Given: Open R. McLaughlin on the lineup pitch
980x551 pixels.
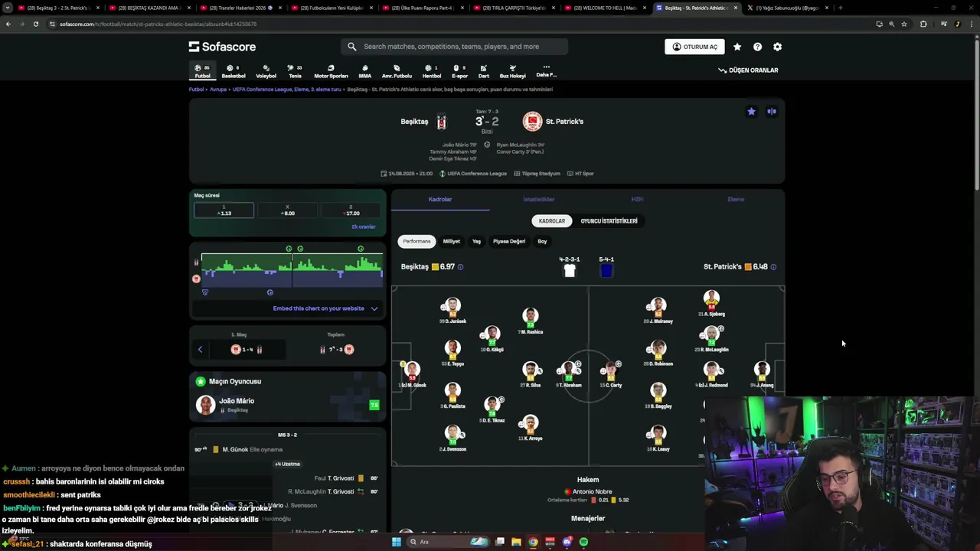Looking at the screenshot, I should tap(712, 339).
